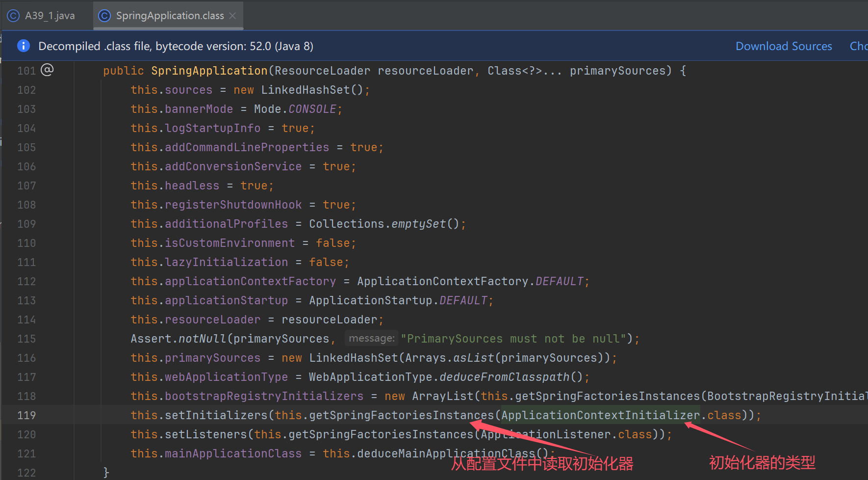Click 'LinkedHashSet()' on line 102
868x480 pixels.
(x=312, y=90)
